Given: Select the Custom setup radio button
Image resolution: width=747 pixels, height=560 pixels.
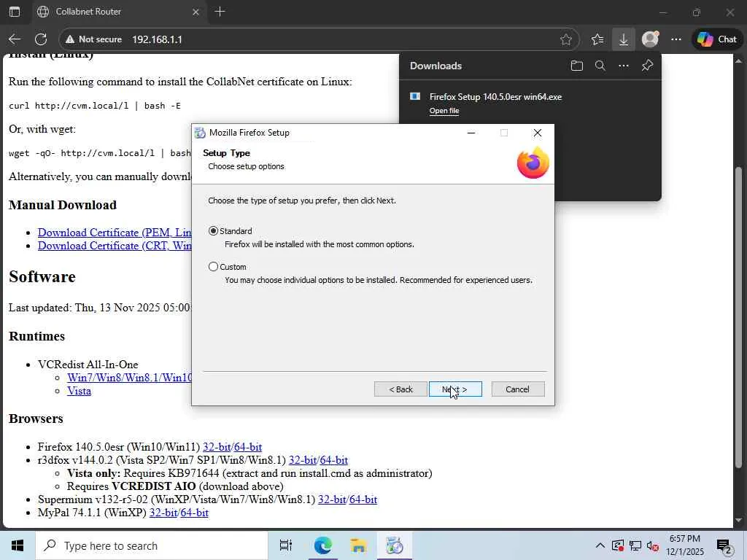Looking at the screenshot, I should coord(214,267).
